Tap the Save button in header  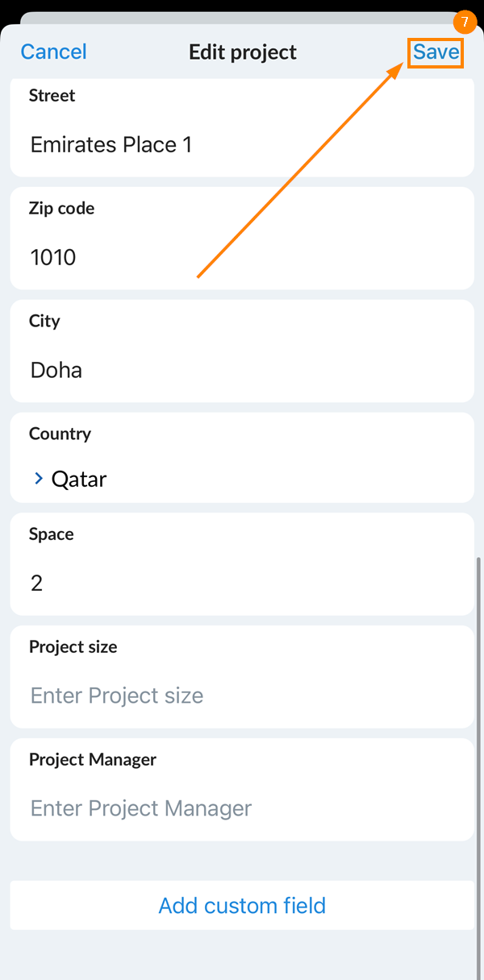tap(436, 53)
